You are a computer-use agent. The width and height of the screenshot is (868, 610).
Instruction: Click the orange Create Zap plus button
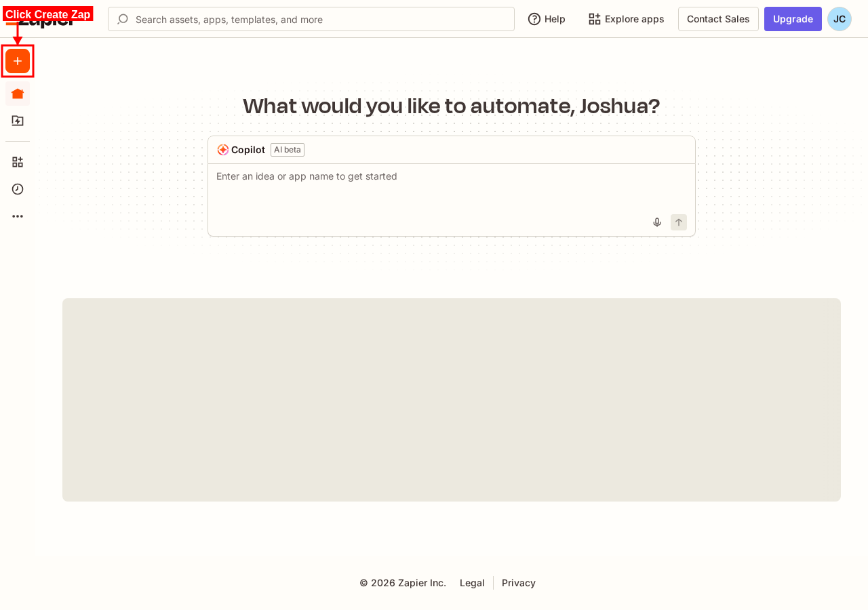[17, 60]
